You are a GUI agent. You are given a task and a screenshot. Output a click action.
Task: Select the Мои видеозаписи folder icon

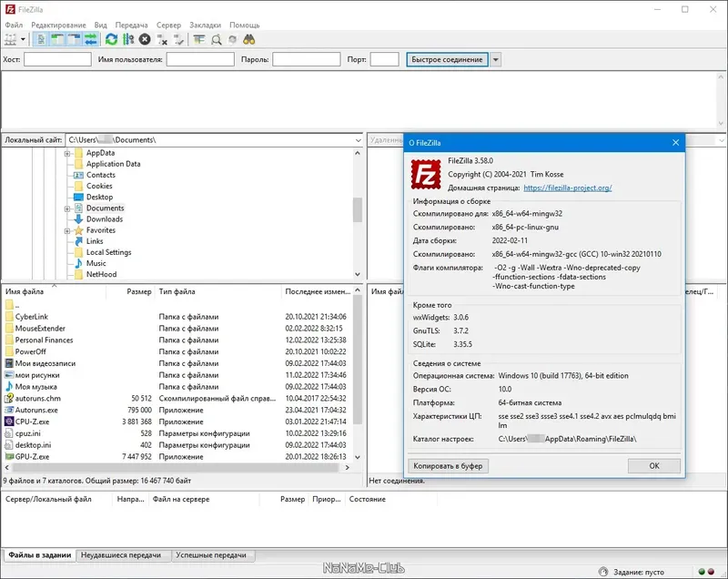[x=9, y=363]
